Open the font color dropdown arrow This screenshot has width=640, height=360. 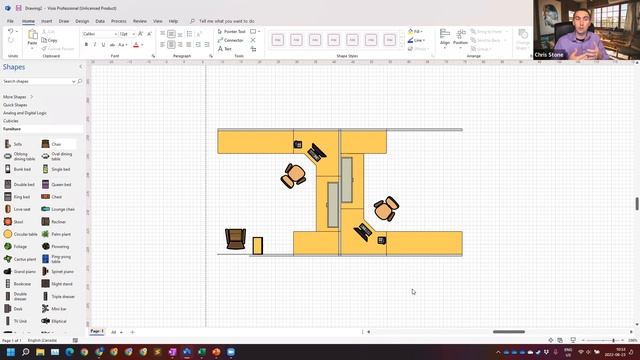(142, 45)
